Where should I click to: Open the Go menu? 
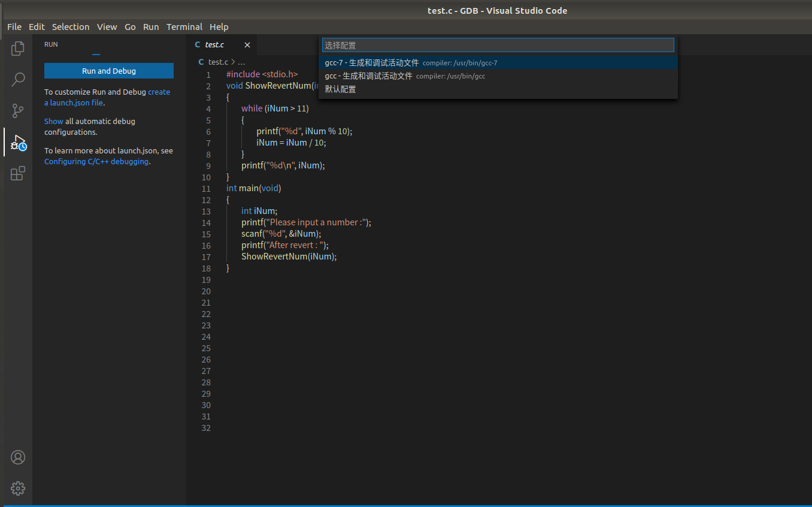[130, 27]
